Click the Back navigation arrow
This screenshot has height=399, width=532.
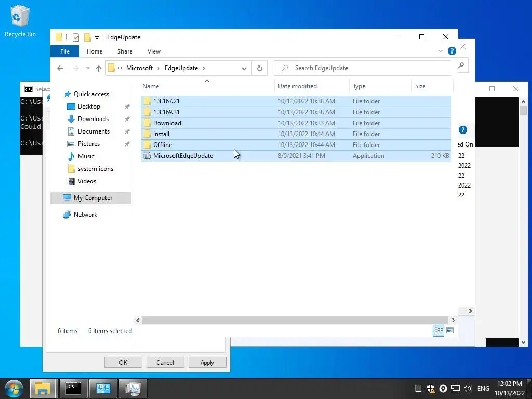pos(60,68)
